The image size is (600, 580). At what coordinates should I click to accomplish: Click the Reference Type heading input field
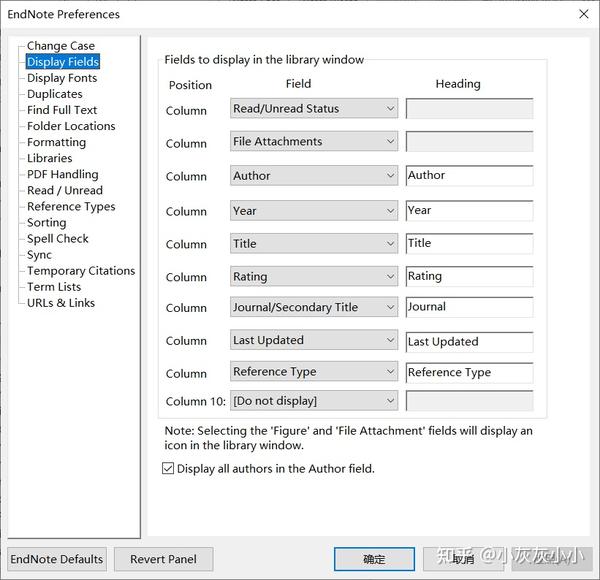(470, 373)
